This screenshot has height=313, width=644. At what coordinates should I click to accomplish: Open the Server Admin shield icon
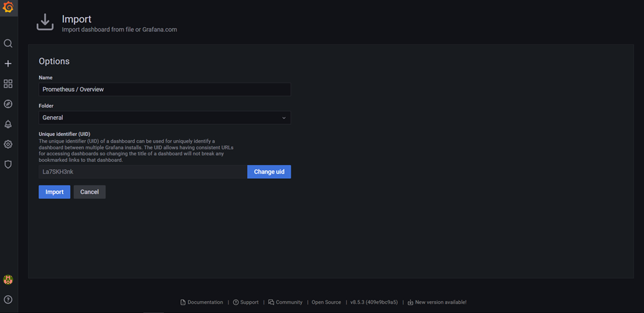tap(8, 164)
